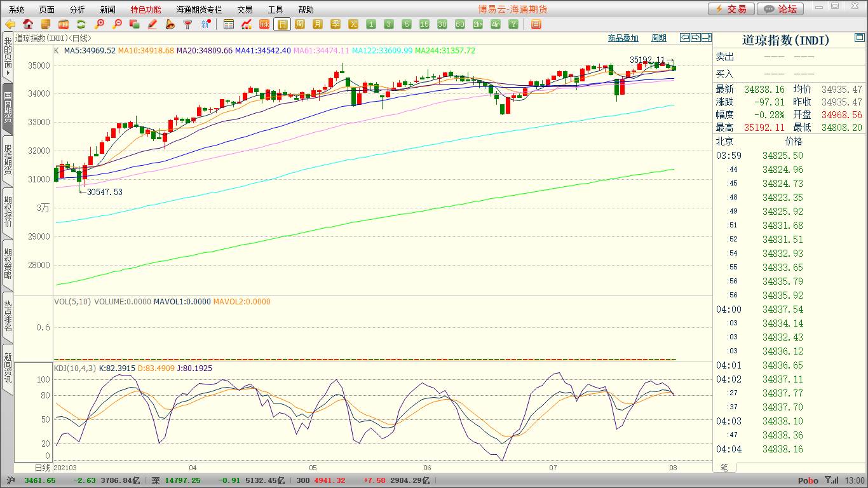The height and width of the screenshot is (488, 868).
Task: Switch to the 新闻资讯 side tab
Action: point(8,369)
